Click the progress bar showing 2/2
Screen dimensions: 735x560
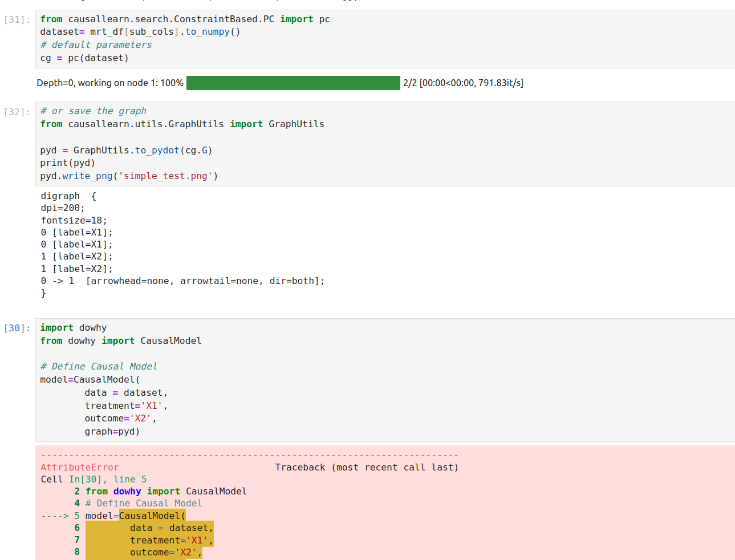(x=293, y=83)
